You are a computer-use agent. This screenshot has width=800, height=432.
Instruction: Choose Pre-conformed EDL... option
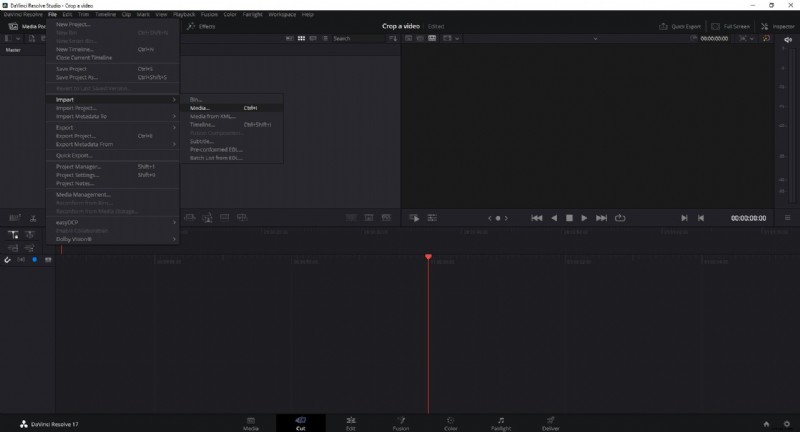pyautogui.click(x=232, y=149)
